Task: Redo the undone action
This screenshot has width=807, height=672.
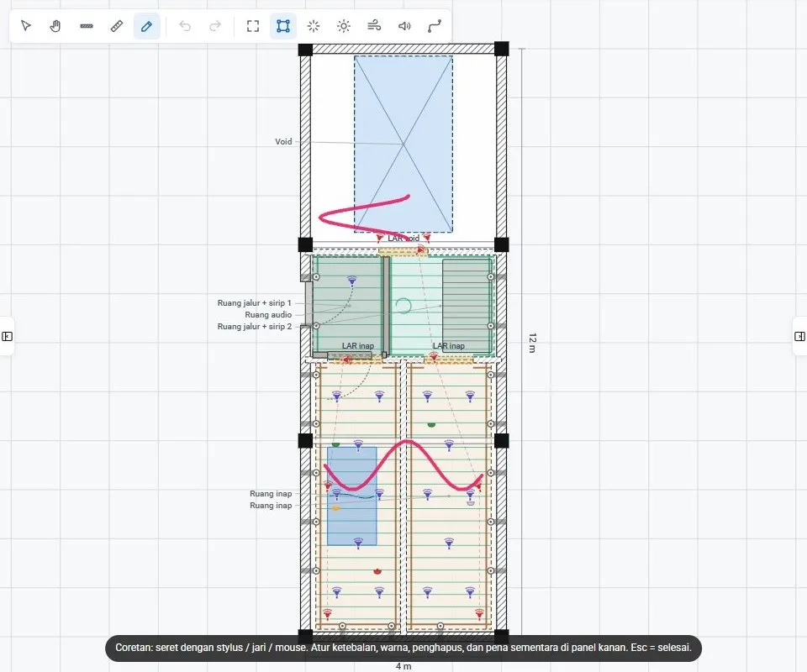Action: (215, 26)
